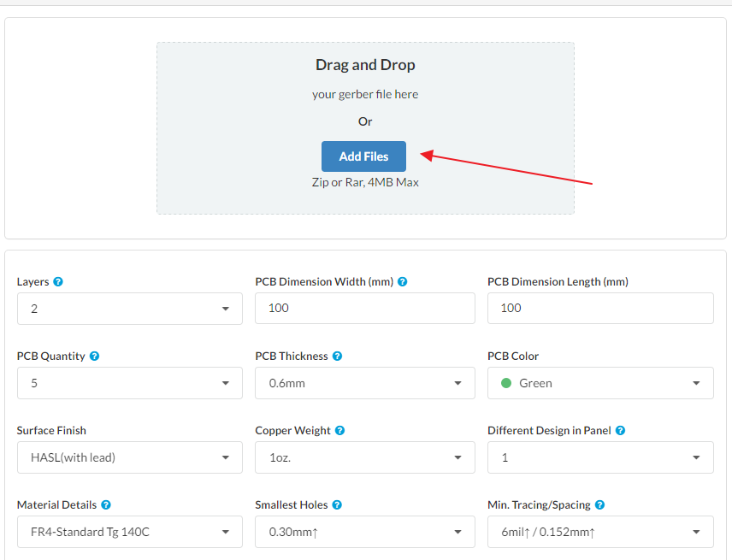
Task: Expand the PCB Quantity dropdown
Action: click(x=130, y=383)
